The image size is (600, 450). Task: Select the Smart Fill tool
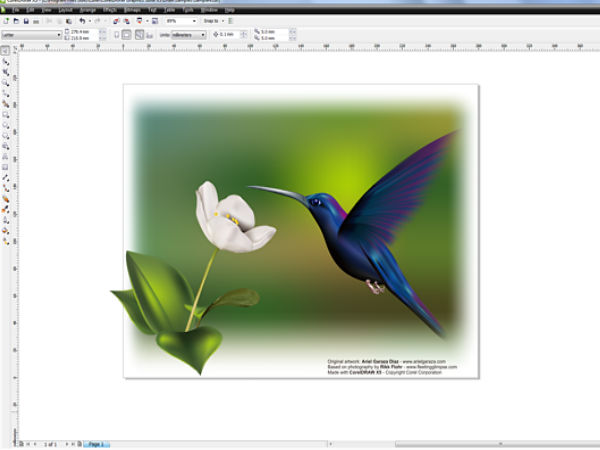coord(5,104)
